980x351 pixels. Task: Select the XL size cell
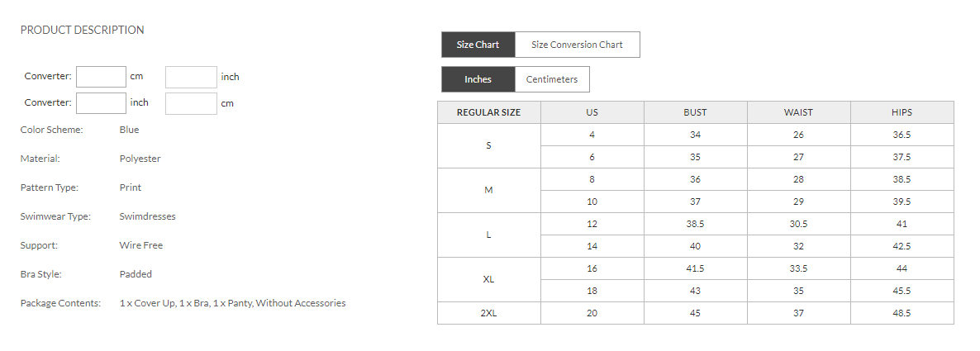(x=488, y=279)
